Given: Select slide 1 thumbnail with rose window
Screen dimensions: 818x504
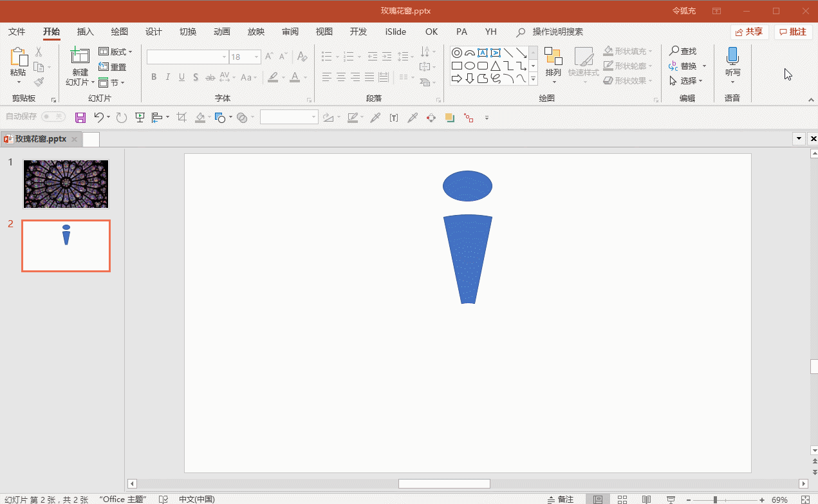Looking at the screenshot, I should point(66,184).
